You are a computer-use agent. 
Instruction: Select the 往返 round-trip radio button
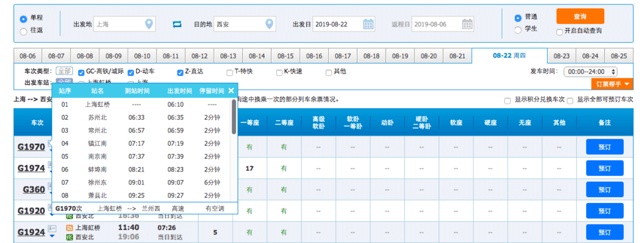23,31
